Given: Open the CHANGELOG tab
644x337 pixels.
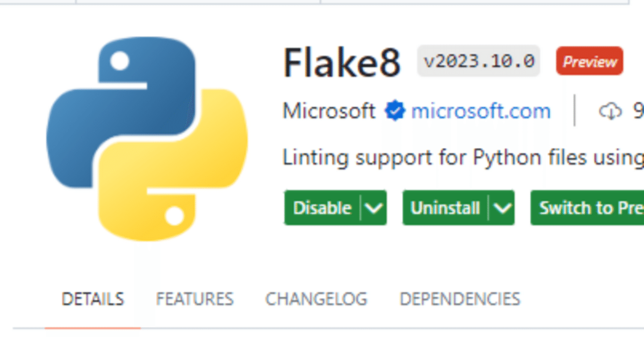Looking at the screenshot, I should (316, 299).
